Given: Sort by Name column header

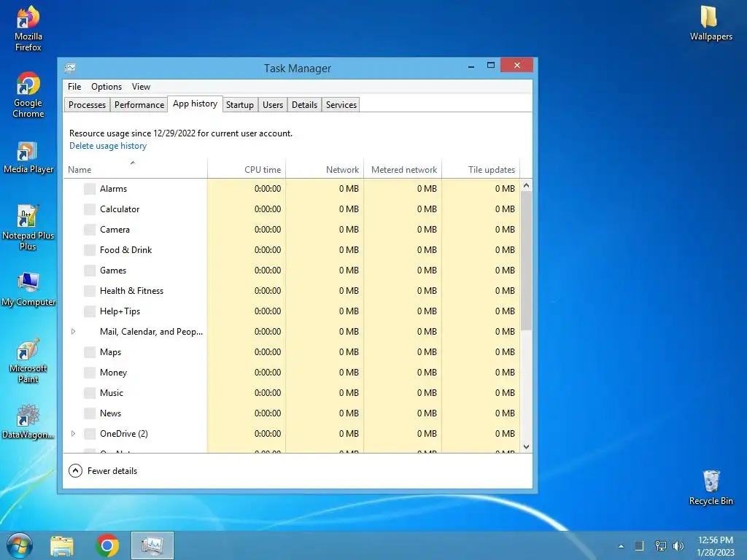Looking at the screenshot, I should 135,169.
